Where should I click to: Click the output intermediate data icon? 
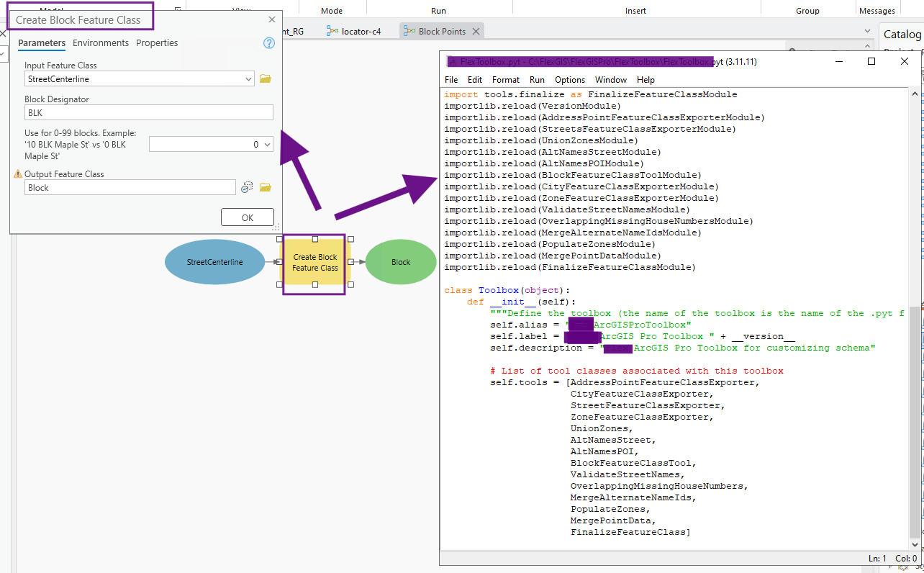(247, 188)
